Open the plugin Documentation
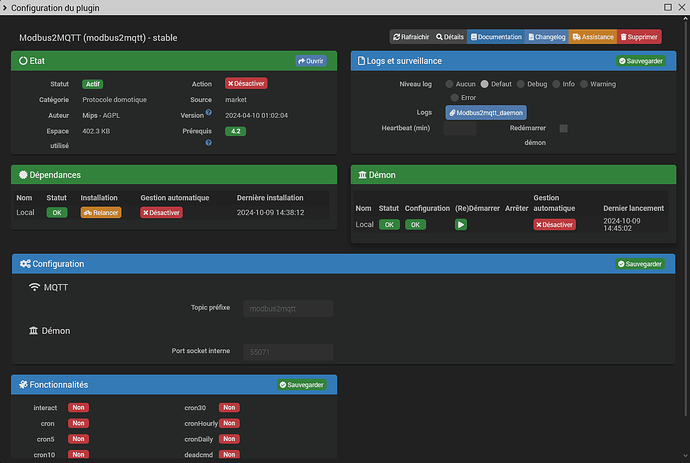Viewport: 690px width, 463px height. coord(496,37)
